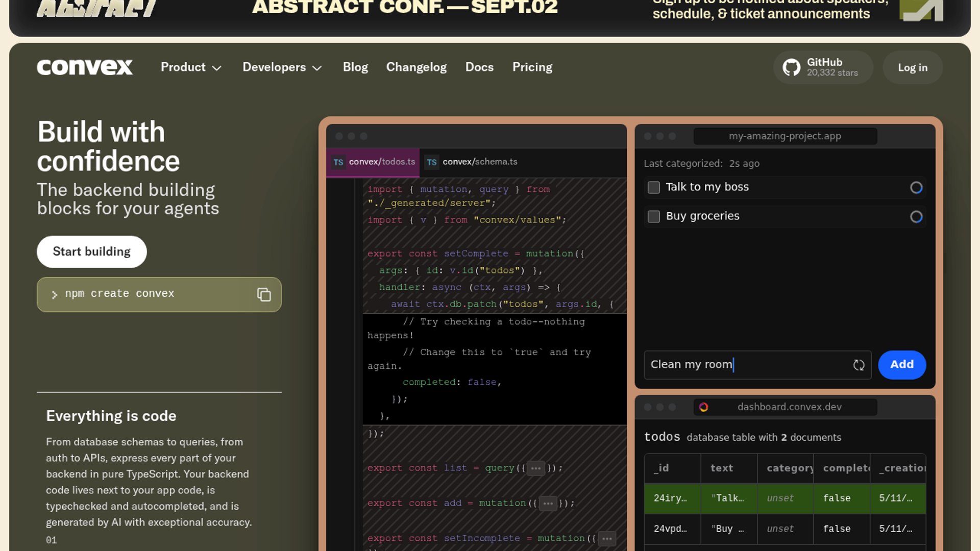Click the completed: false code line
Image resolution: width=980 pixels, height=551 pixels.
[452, 382]
